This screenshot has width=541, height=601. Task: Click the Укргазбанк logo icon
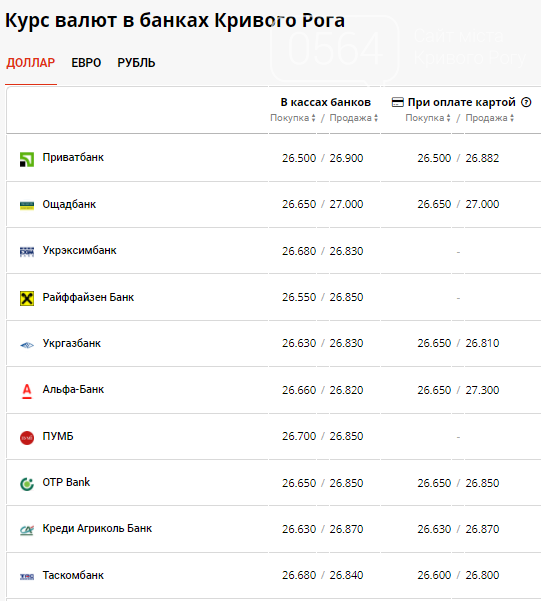click(x=27, y=345)
